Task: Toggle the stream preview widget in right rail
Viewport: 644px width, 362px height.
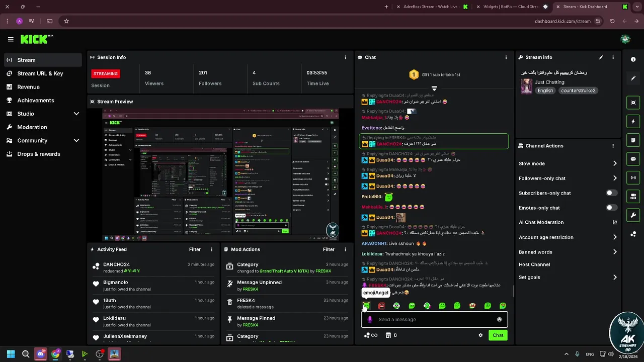Action: [633, 103]
